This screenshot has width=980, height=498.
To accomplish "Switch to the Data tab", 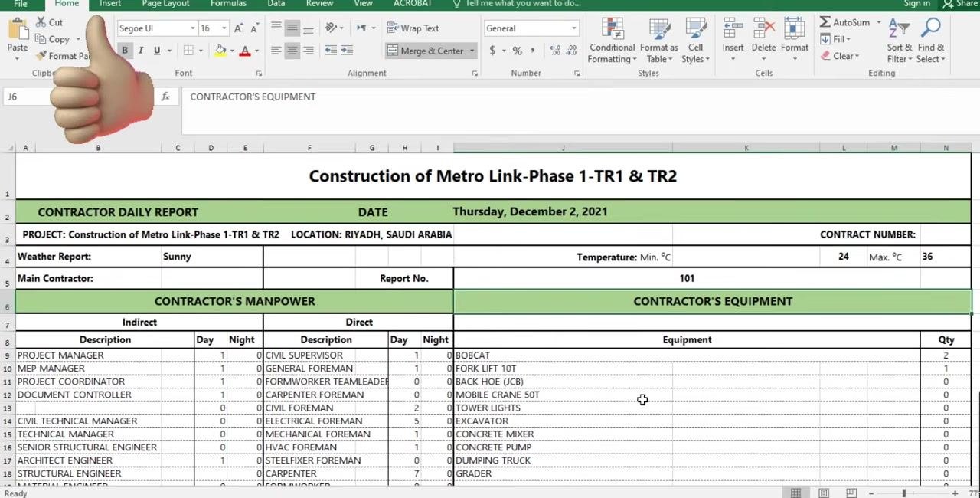I will point(276,4).
